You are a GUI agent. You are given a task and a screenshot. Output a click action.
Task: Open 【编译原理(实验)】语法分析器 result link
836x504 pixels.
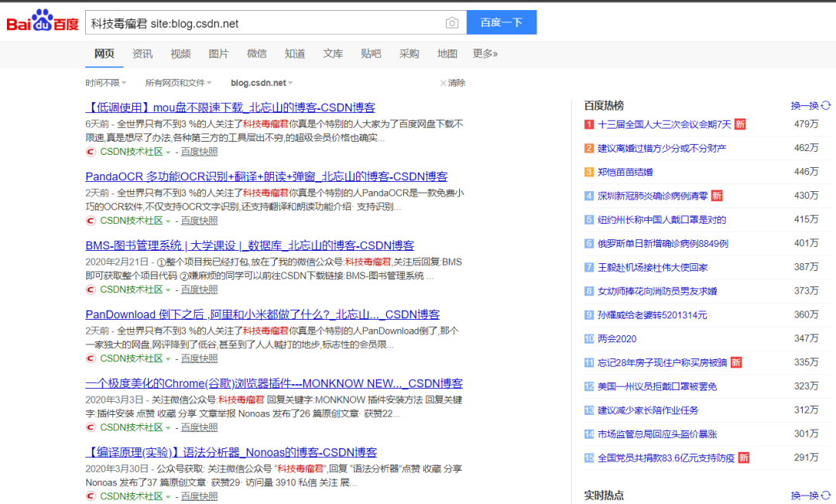[231, 452]
